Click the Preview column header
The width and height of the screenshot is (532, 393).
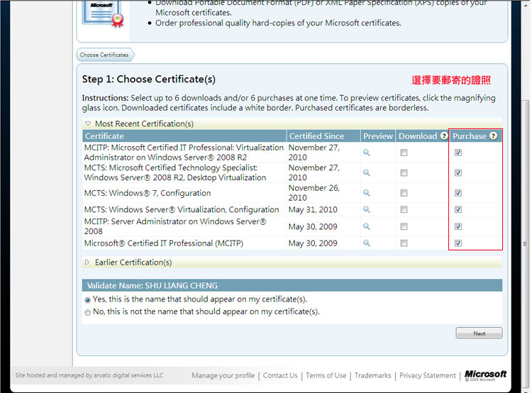(378, 135)
